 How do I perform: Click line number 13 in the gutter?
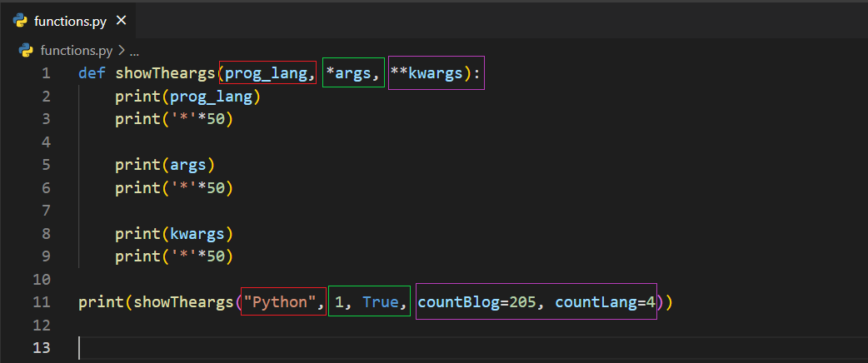point(42,347)
